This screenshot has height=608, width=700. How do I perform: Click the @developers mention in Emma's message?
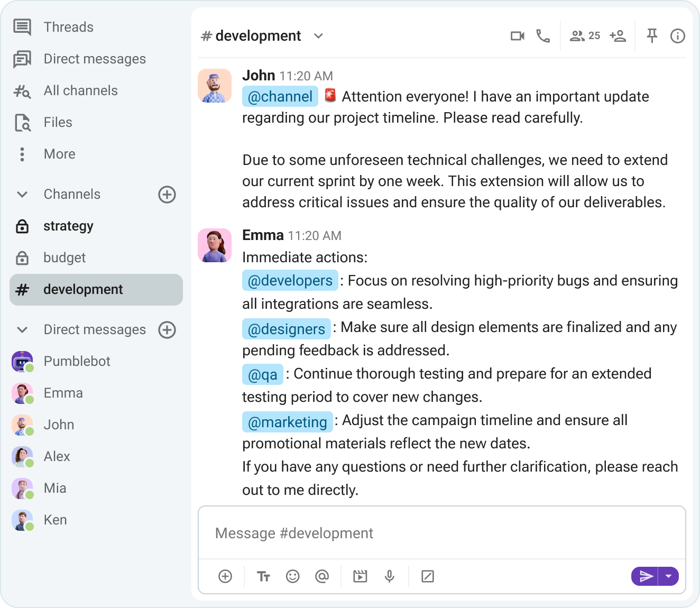(290, 280)
